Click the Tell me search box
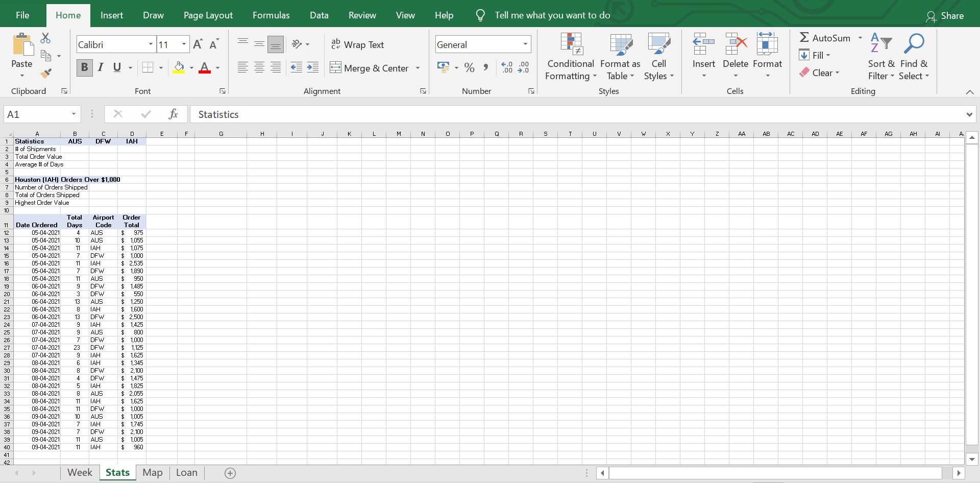The height and width of the screenshot is (483, 980). coord(552,15)
